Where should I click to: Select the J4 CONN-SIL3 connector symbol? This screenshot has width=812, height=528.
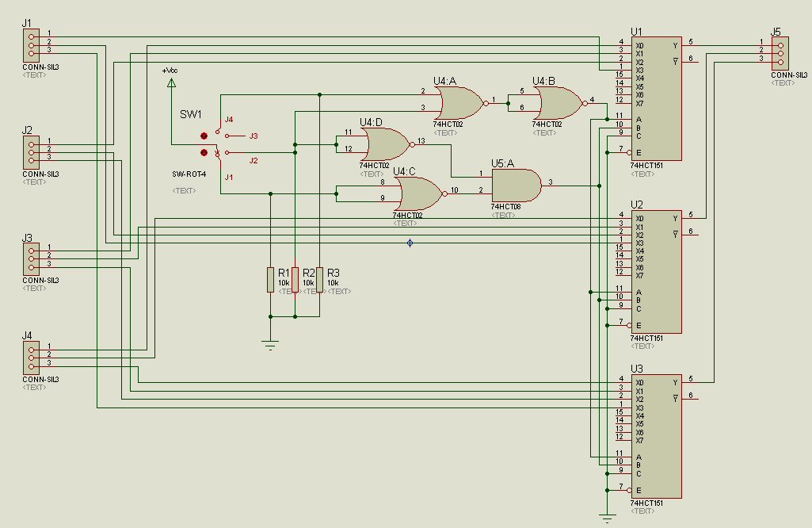(x=31, y=358)
